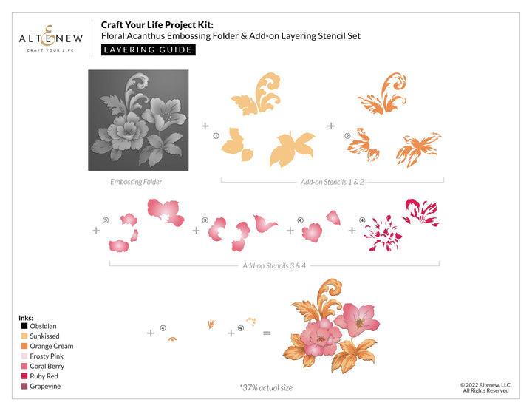Select the Coral Berry ink swatch
Viewport: 532px width, 411px height.
click(24, 366)
